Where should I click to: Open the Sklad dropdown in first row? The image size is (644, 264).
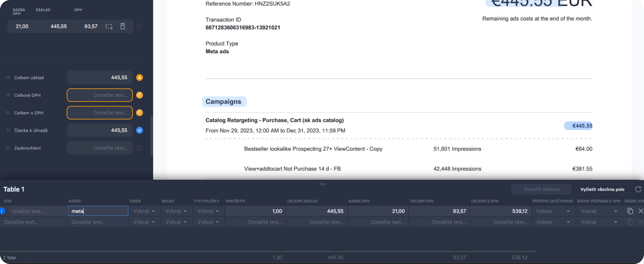[176, 211]
